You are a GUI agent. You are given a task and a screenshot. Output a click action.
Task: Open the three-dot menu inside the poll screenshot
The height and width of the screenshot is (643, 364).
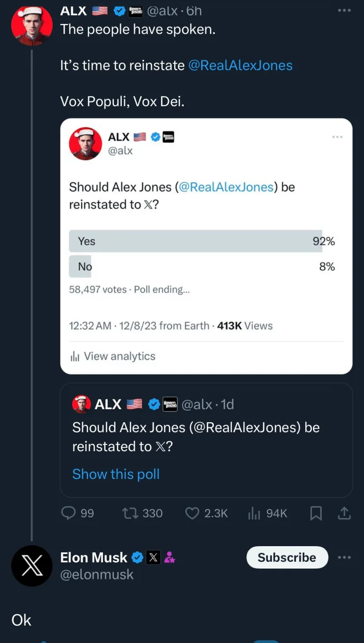tap(337, 137)
